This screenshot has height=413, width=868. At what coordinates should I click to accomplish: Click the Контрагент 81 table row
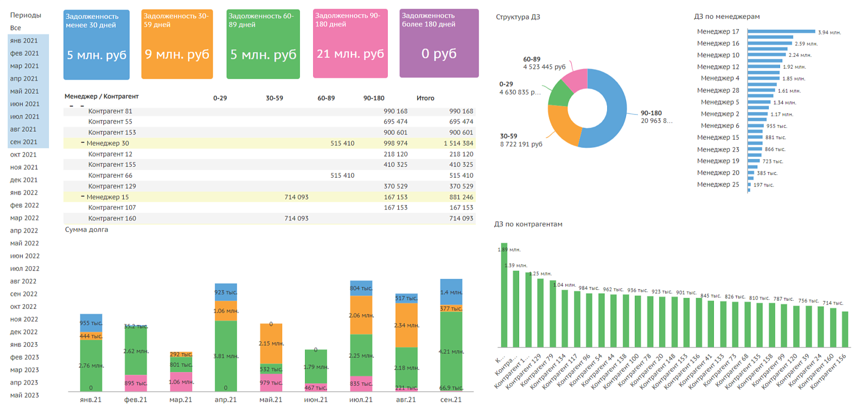coord(269,111)
